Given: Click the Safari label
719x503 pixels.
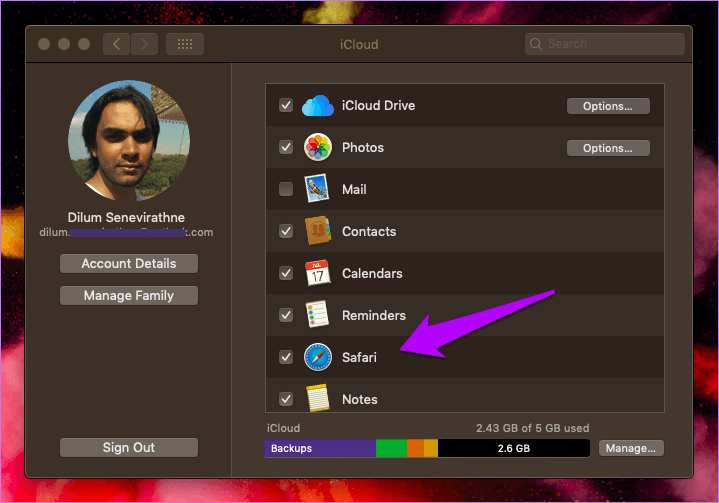Looking at the screenshot, I should point(359,357).
